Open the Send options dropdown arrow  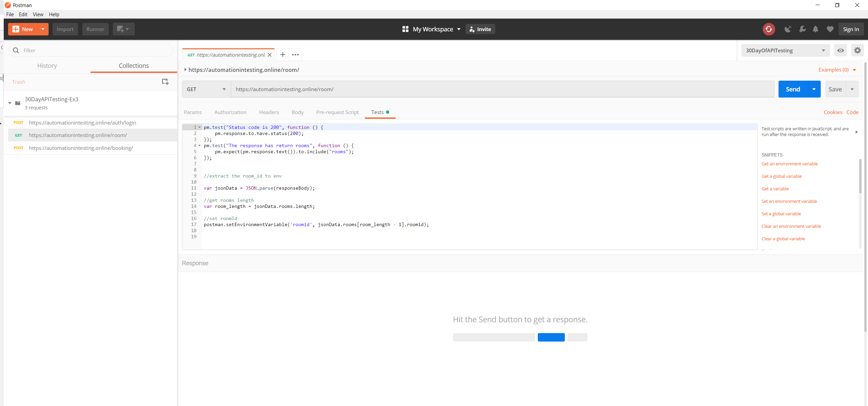coord(814,89)
